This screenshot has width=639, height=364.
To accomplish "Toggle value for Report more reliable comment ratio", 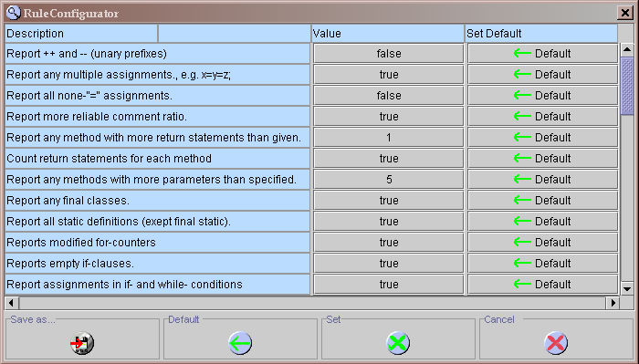I will tap(389, 117).
